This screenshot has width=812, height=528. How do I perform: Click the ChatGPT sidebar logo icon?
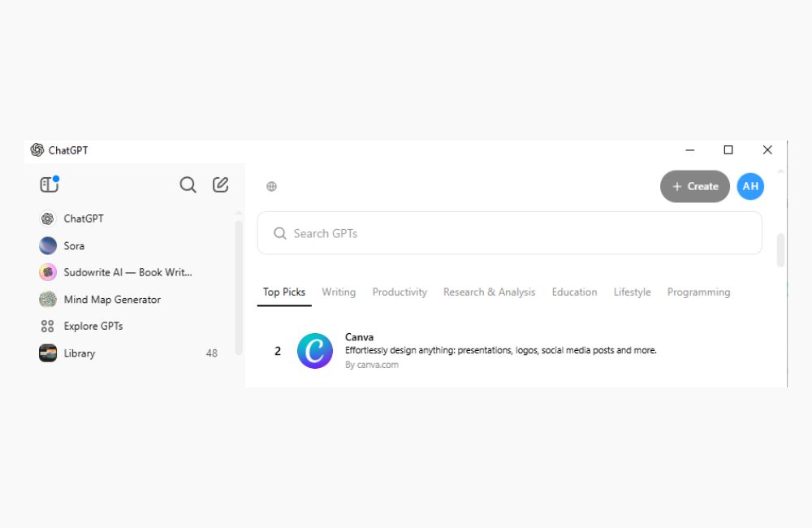tap(48, 219)
